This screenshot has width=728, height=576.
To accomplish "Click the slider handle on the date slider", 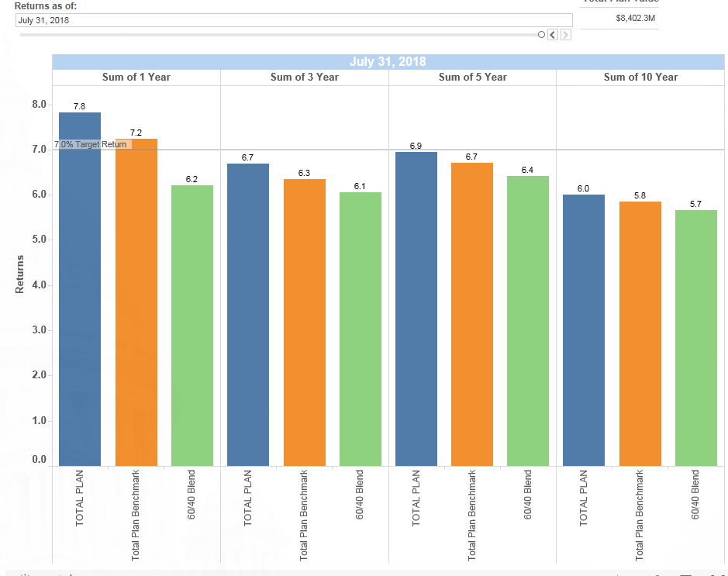I will [541, 35].
